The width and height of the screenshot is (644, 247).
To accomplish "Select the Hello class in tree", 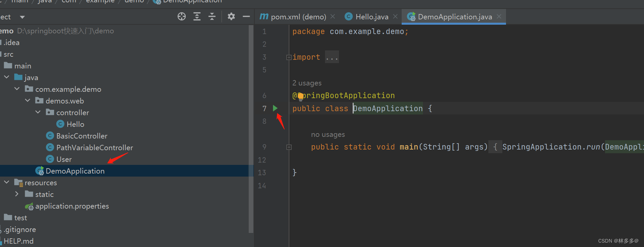I will coord(75,124).
